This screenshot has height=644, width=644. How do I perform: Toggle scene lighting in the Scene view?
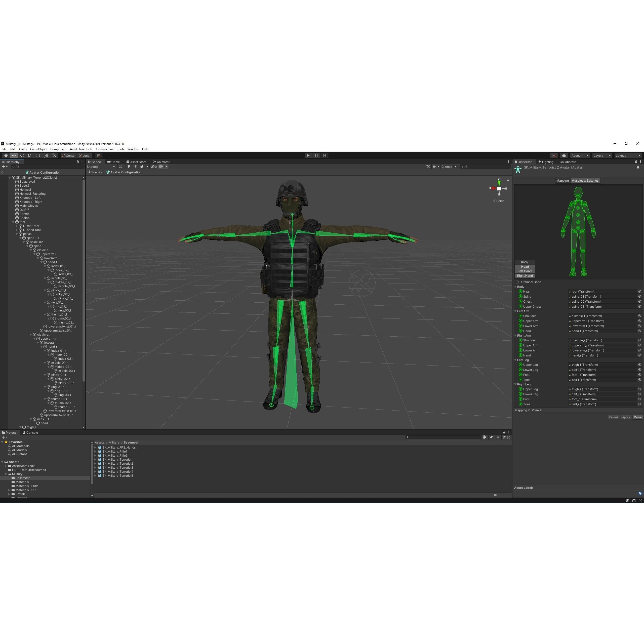(x=129, y=167)
